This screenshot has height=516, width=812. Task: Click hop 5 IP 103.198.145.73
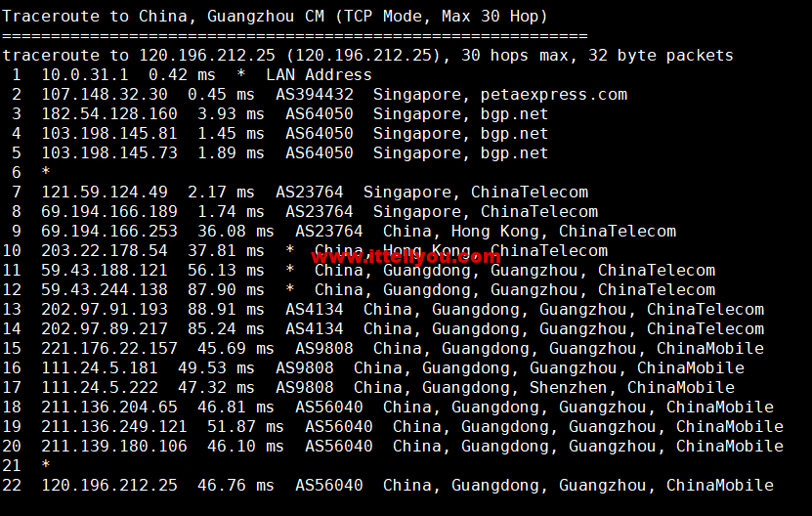(x=109, y=152)
